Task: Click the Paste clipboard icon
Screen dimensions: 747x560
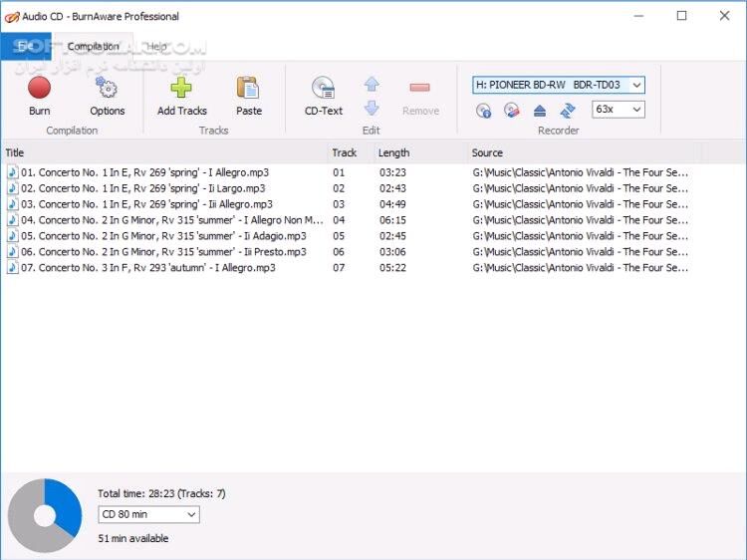Action: tap(248, 89)
